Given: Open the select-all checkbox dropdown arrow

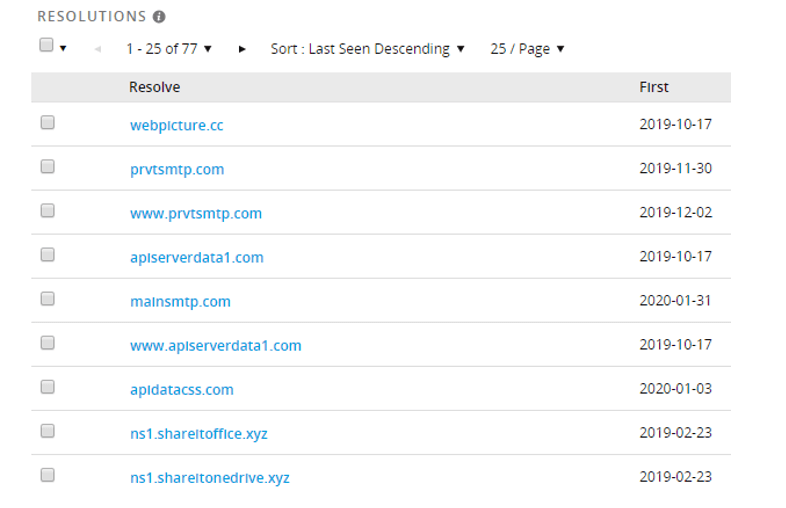Looking at the screenshot, I should tap(63, 48).
